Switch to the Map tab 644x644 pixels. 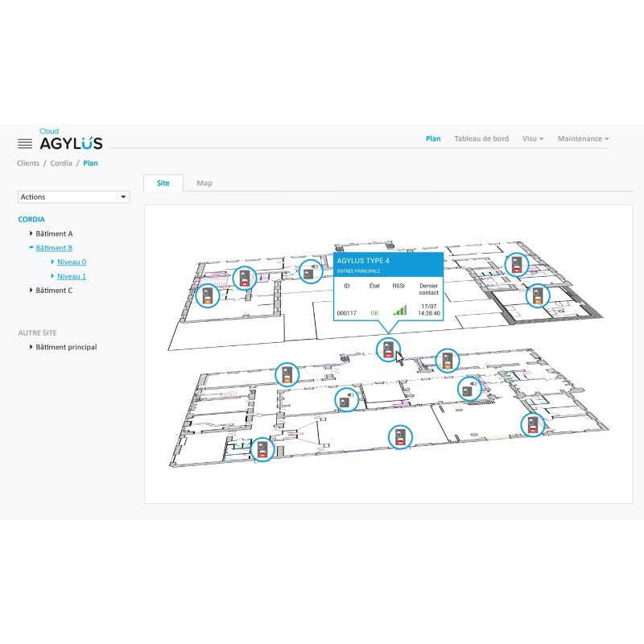coord(204,183)
